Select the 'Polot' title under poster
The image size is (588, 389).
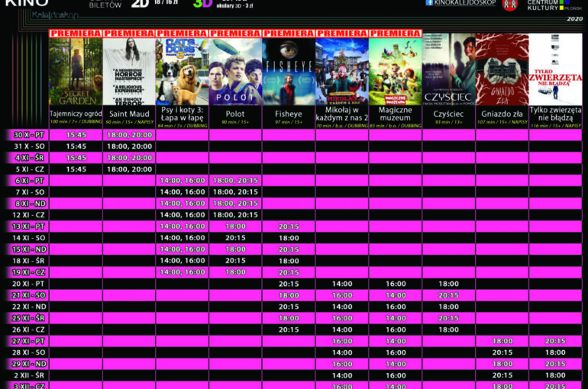coord(235,114)
